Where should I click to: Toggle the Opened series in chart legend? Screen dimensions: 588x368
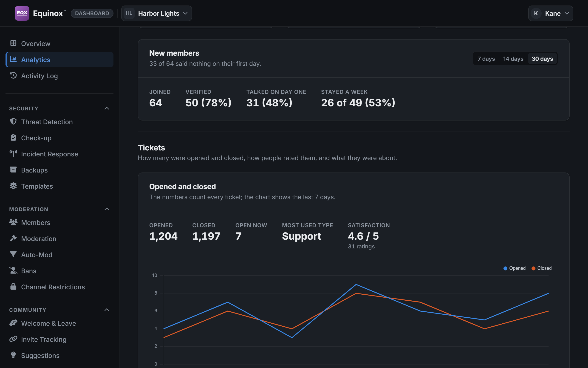pos(514,268)
